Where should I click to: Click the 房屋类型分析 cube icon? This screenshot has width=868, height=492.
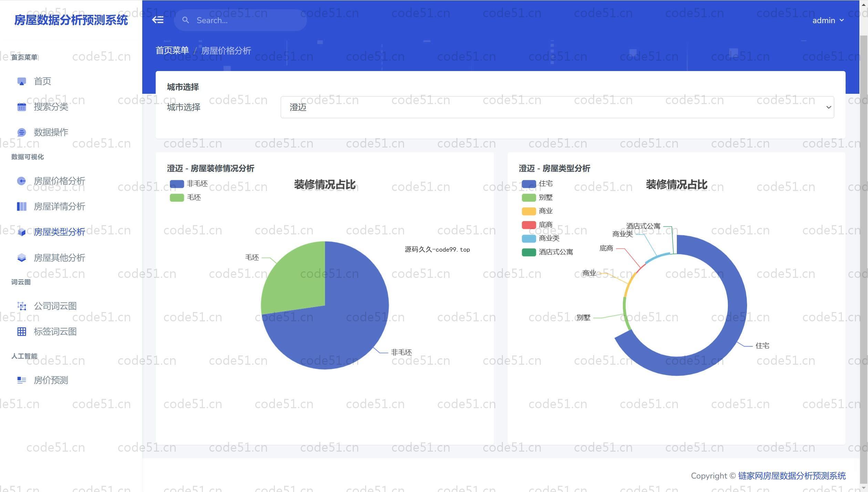22,232
